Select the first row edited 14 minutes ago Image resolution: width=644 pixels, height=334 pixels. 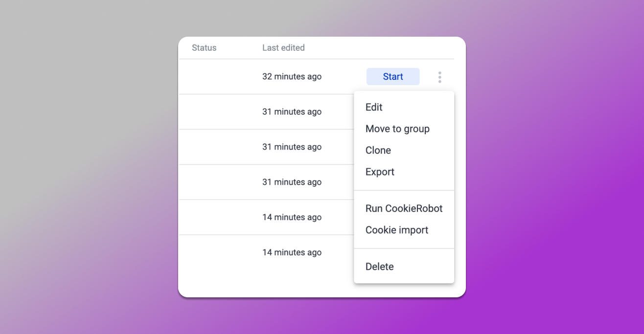269,217
